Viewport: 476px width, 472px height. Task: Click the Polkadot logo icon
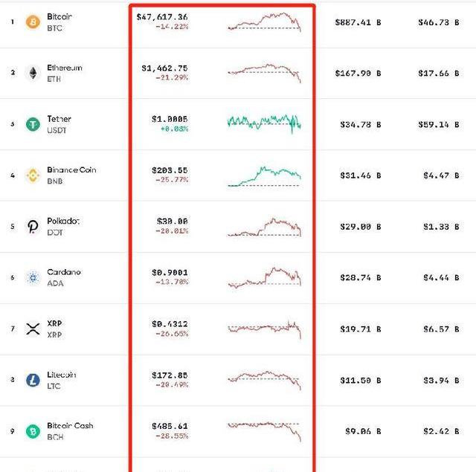(x=33, y=227)
